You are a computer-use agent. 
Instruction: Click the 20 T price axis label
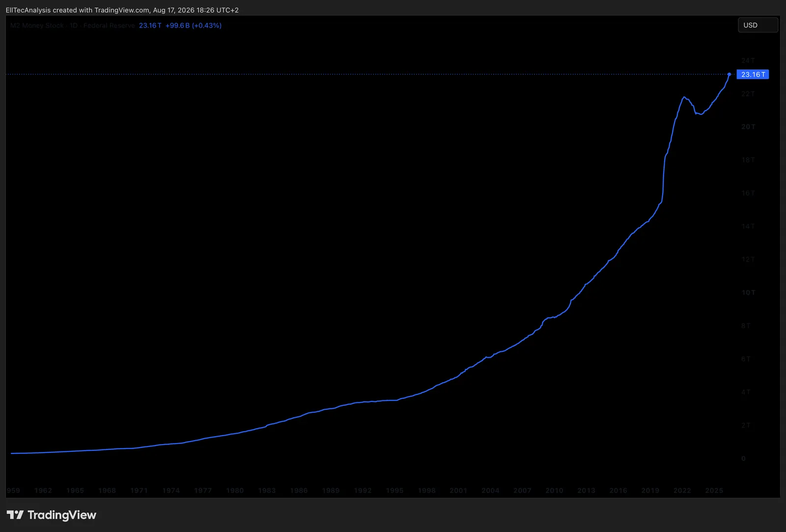tap(748, 127)
